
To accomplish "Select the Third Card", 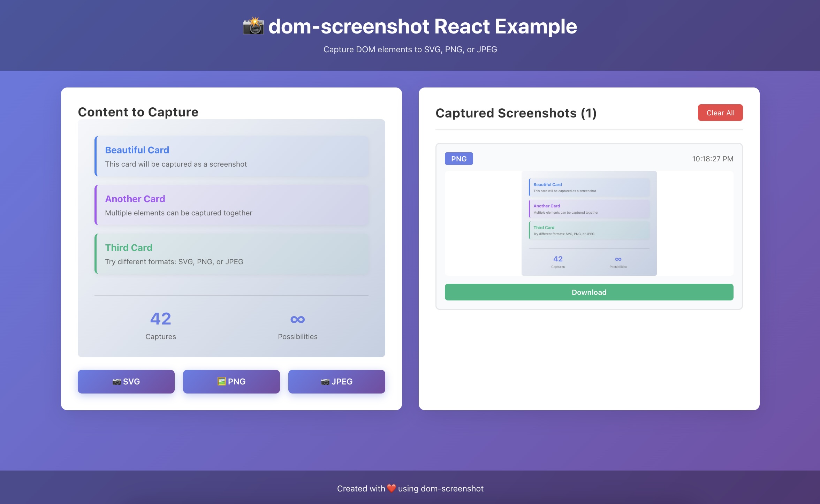I will [232, 254].
